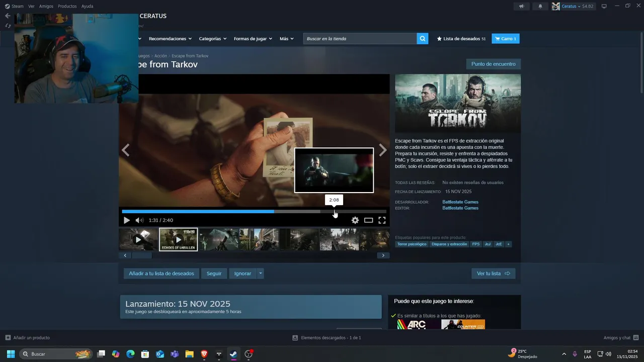This screenshot has height=362, width=644.
Task: Open the Ayuda menu
Action: pyautogui.click(x=87, y=6)
